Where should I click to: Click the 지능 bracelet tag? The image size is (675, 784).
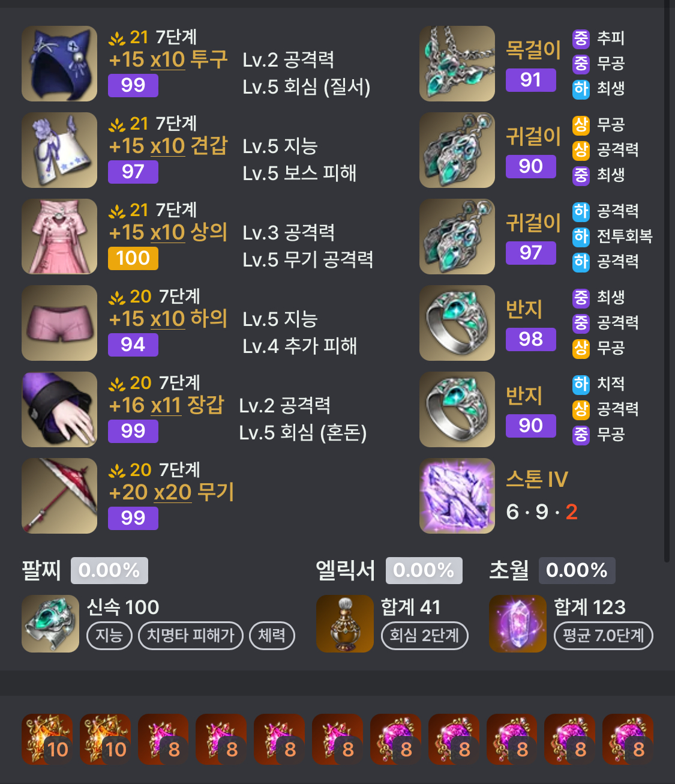point(109,636)
